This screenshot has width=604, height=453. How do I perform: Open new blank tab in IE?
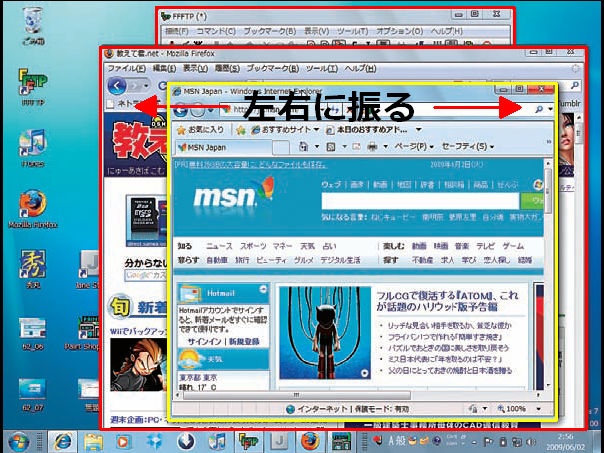(x=281, y=147)
